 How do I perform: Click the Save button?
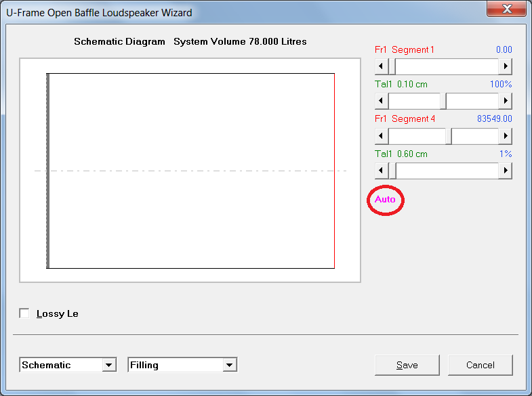click(407, 365)
